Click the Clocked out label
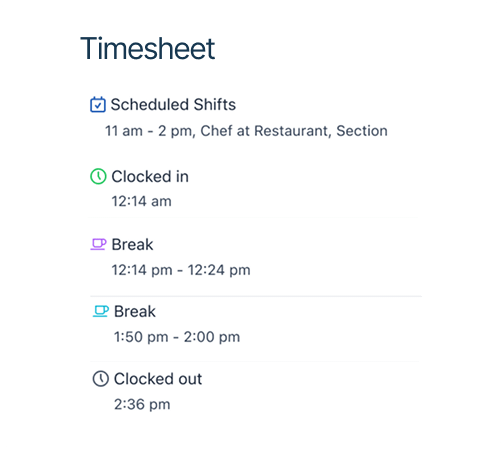 pyautogui.click(x=158, y=379)
